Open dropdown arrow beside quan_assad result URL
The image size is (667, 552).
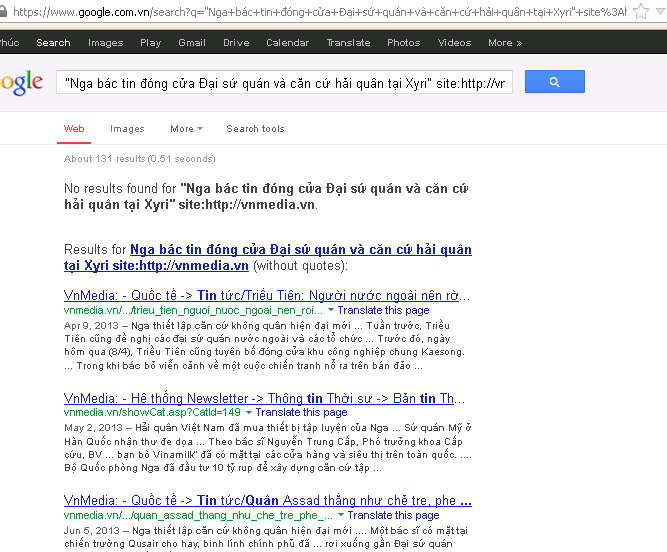pos(341,515)
